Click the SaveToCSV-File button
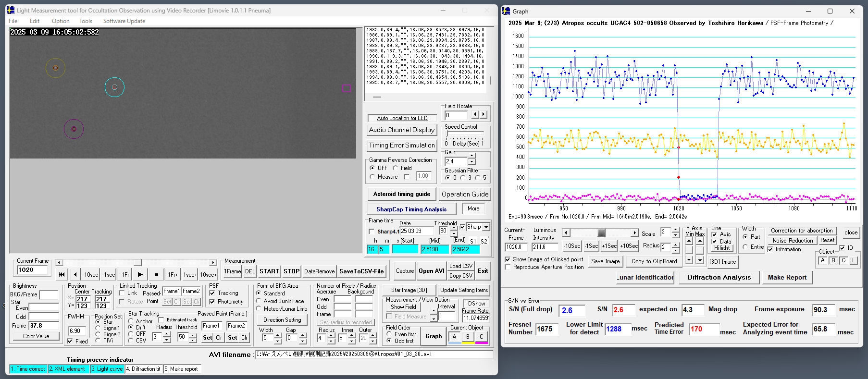The width and height of the screenshot is (868, 379). (361, 271)
